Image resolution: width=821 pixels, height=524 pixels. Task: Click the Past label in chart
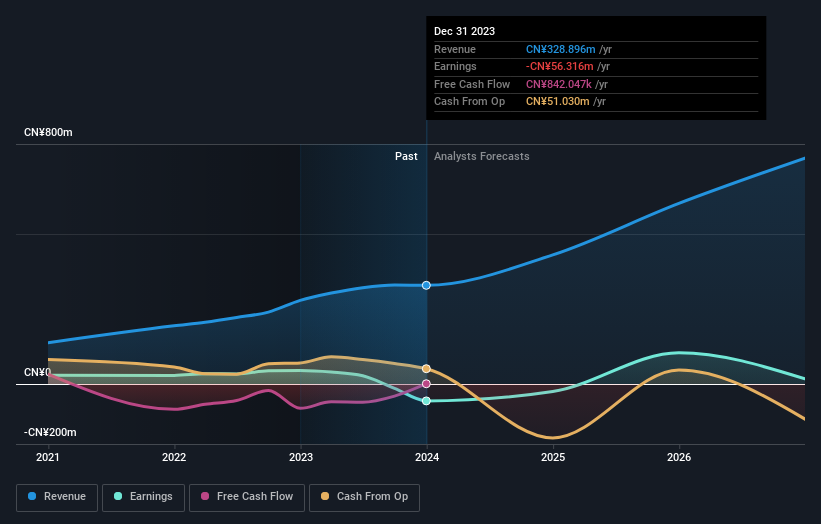point(406,156)
